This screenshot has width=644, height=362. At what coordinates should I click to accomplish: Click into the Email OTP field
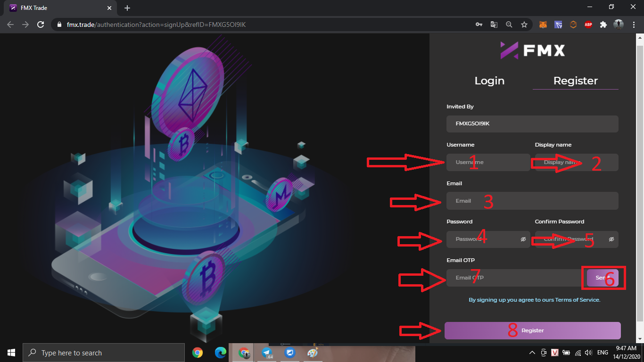click(515, 278)
